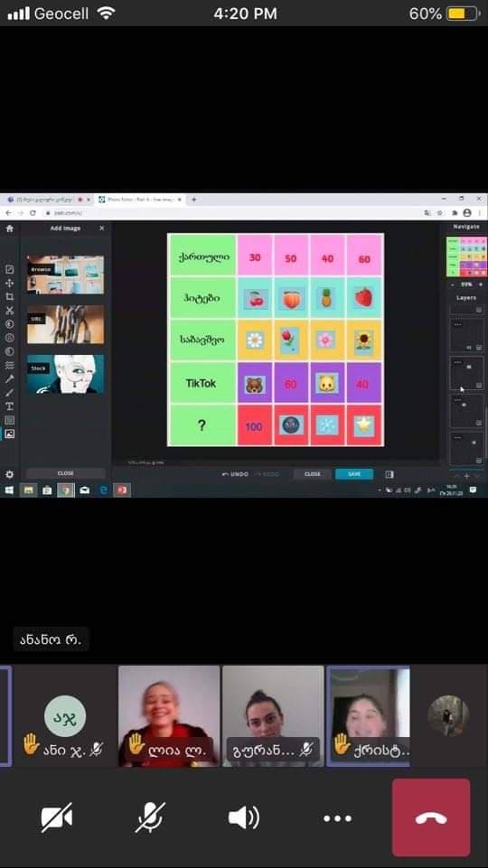488x868 pixels.
Task: Click the Navigate preview thumbnail
Action: pos(467,257)
